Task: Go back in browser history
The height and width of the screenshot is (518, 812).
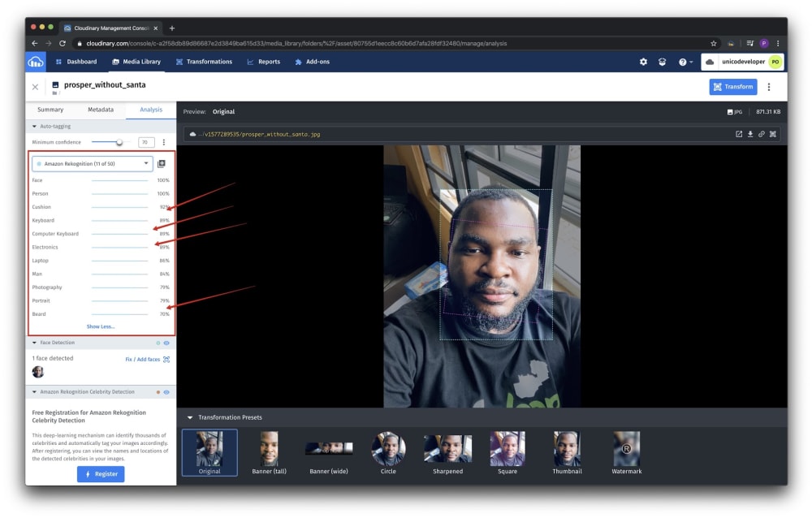Action: [x=35, y=44]
